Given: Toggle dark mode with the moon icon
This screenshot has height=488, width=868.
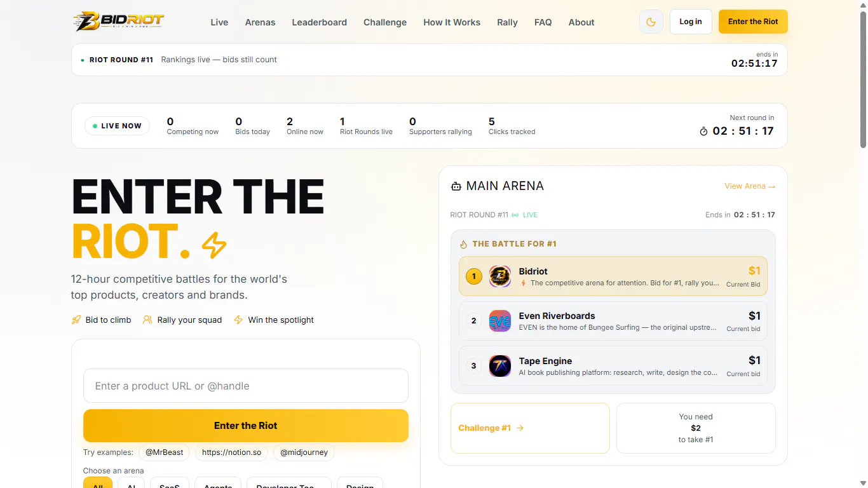Looking at the screenshot, I should pos(651,22).
